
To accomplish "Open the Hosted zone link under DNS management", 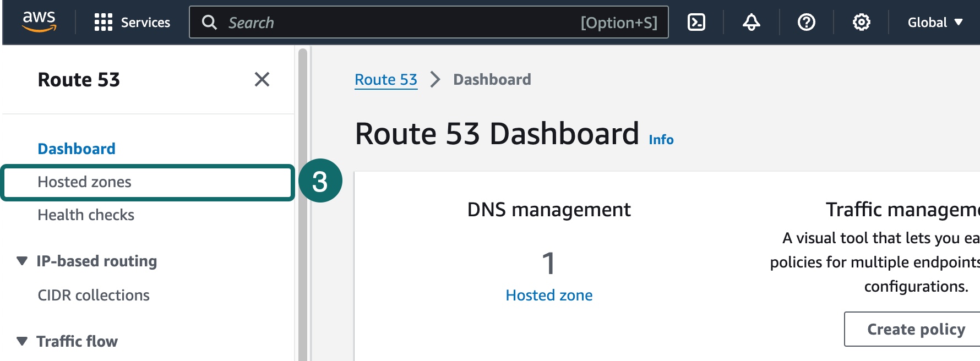I will (549, 296).
